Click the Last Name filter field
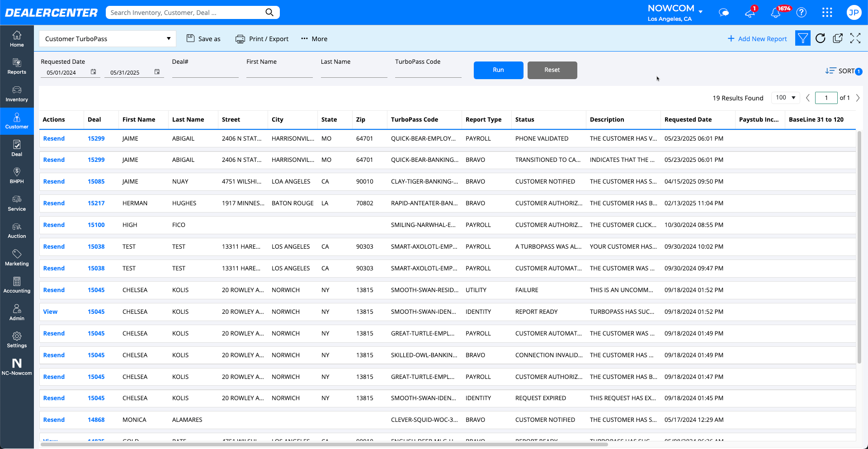This screenshot has width=868, height=449. (354, 72)
